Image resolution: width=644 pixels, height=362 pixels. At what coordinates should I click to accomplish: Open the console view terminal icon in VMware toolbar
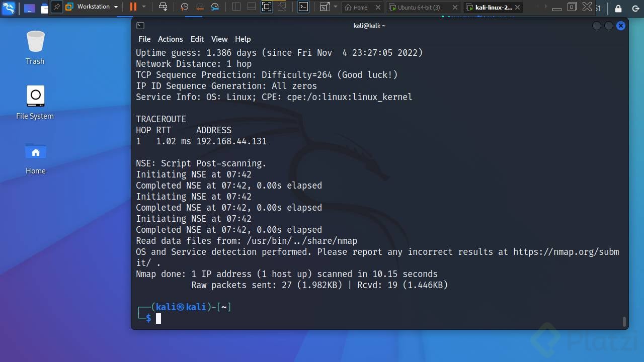point(303,7)
